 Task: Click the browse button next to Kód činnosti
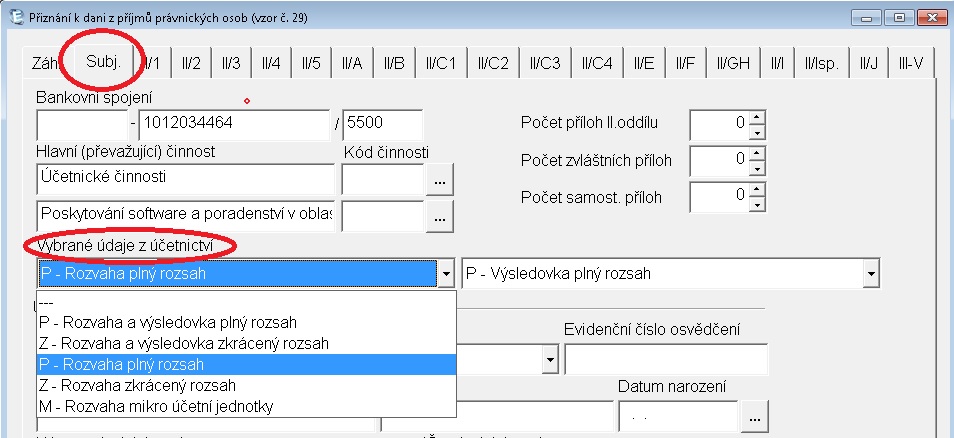click(x=440, y=180)
